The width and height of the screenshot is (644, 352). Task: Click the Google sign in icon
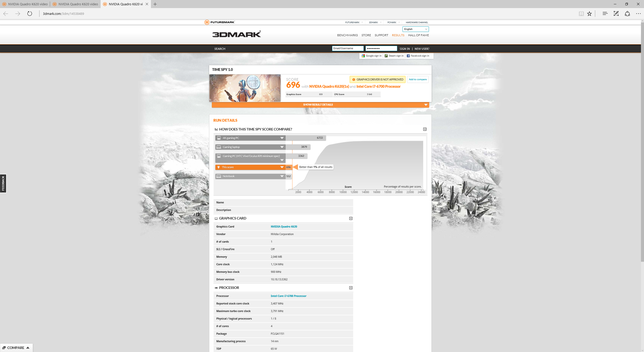[363, 56]
